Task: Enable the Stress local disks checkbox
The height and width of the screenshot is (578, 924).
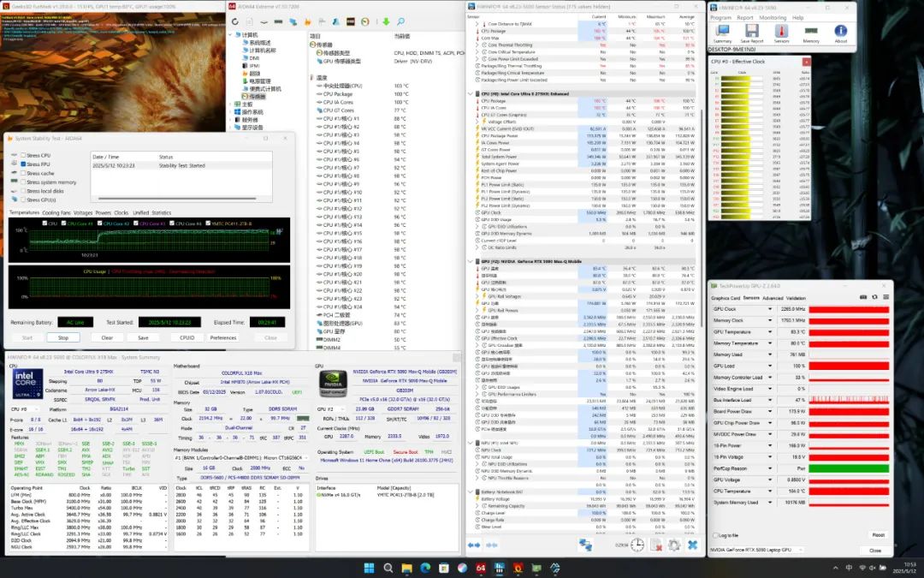Action: point(24,191)
